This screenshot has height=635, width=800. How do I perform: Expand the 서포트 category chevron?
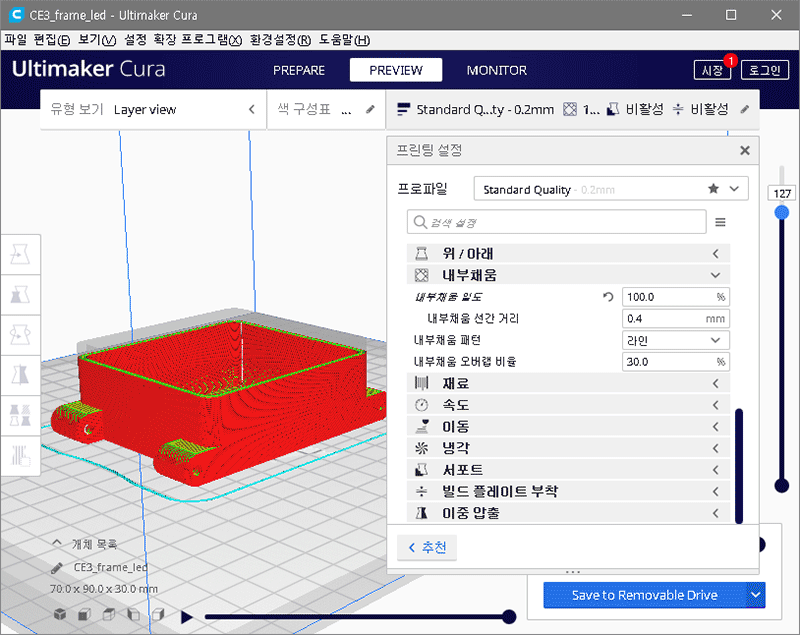[716, 470]
